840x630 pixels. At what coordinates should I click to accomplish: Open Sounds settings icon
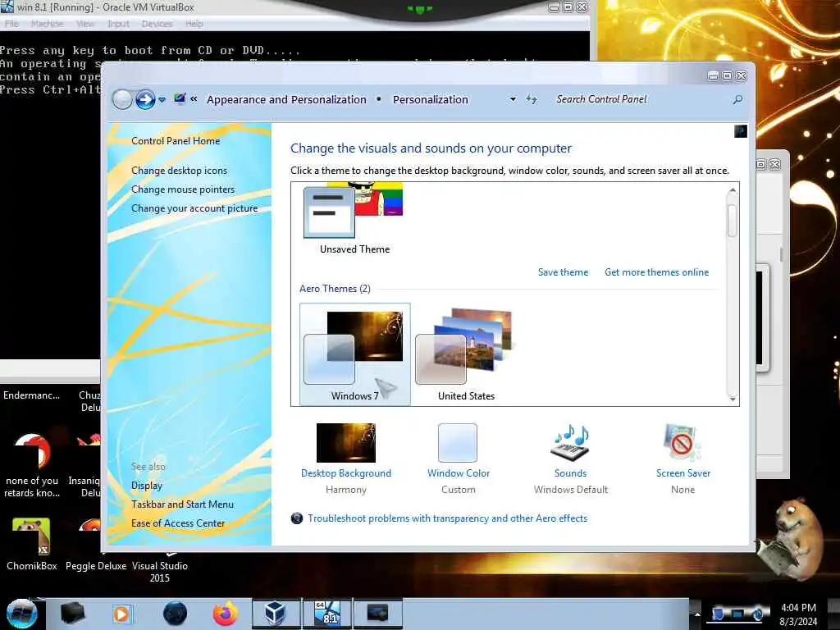[x=571, y=443]
